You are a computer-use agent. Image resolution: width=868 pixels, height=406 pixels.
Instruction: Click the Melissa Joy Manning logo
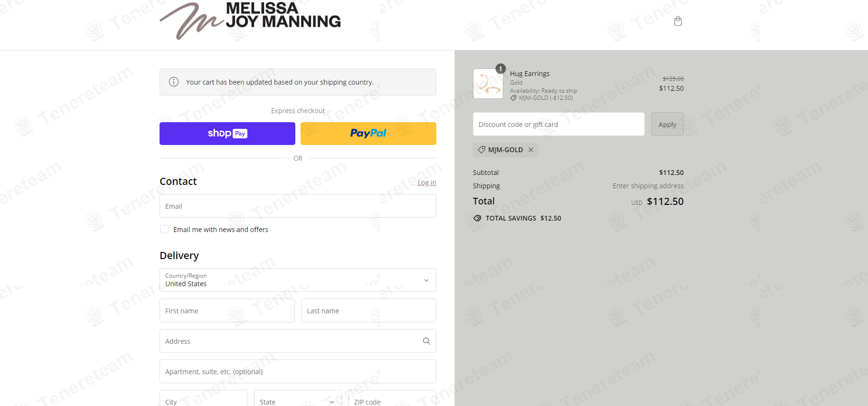[250, 20]
